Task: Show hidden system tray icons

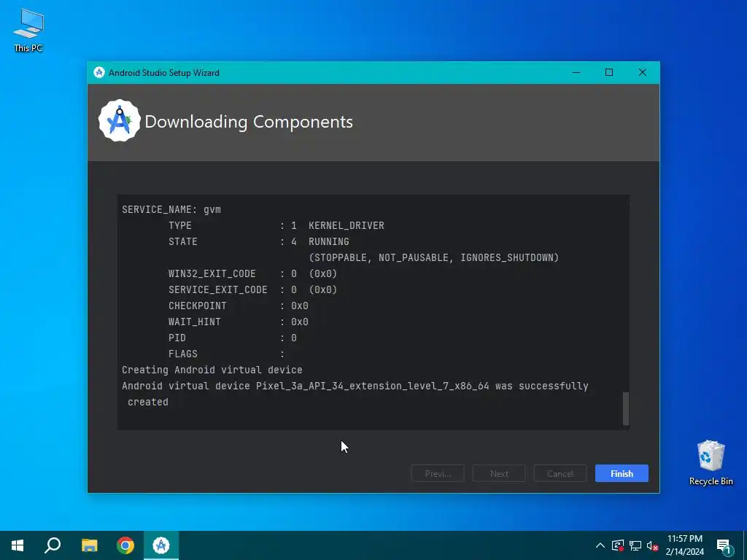Action: (600, 545)
